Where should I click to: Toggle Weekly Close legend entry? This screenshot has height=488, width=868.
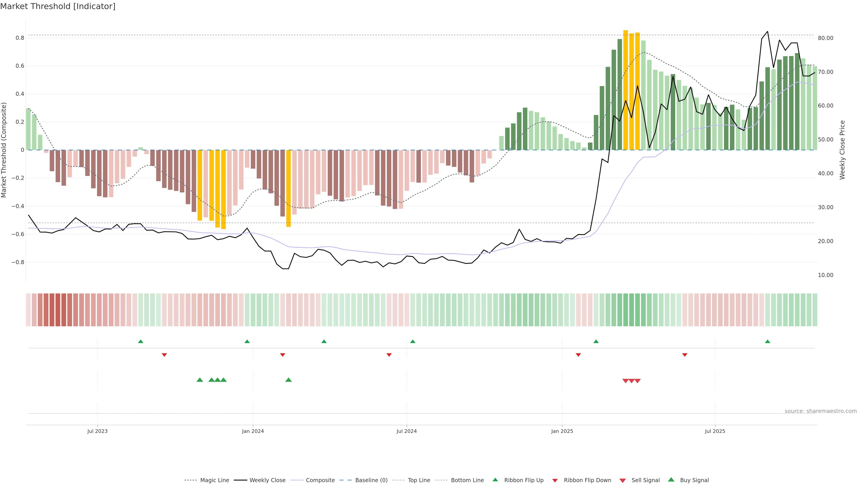tap(267, 480)
